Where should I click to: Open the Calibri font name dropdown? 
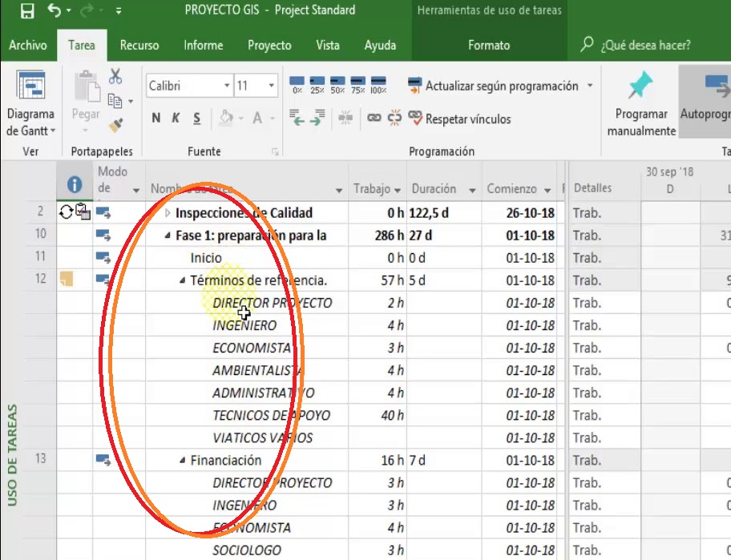click(227, 86)
